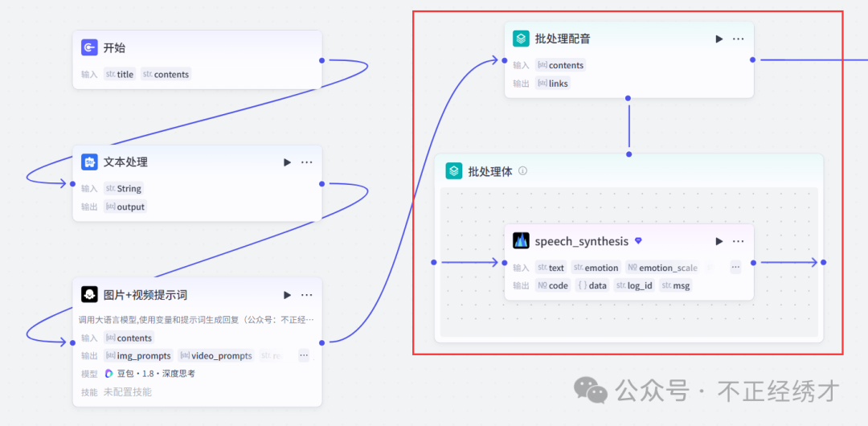Select the title input tag in 开始
This screenshot has height=426, width=868.
pos(120,74)
